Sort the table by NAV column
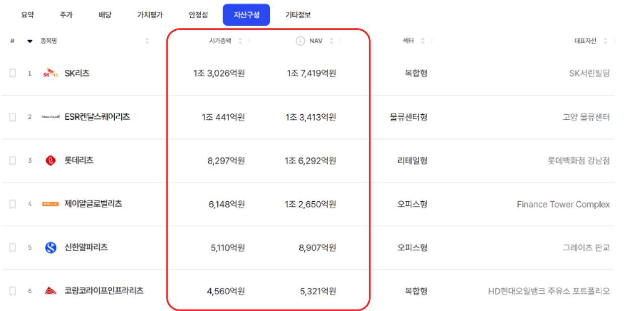 (331, 41)
